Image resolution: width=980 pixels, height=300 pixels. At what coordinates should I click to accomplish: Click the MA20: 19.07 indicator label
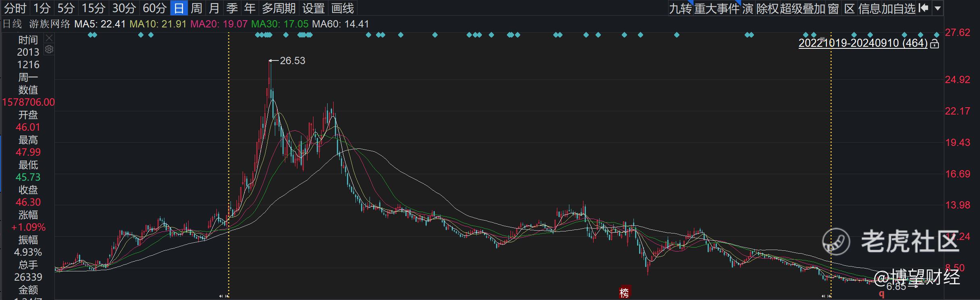[219, 24]
